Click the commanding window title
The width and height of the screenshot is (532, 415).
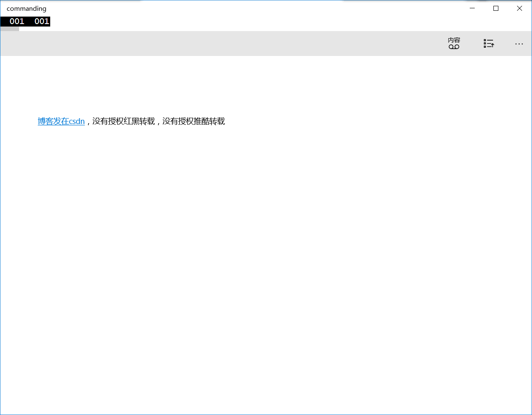click(27, 8)
